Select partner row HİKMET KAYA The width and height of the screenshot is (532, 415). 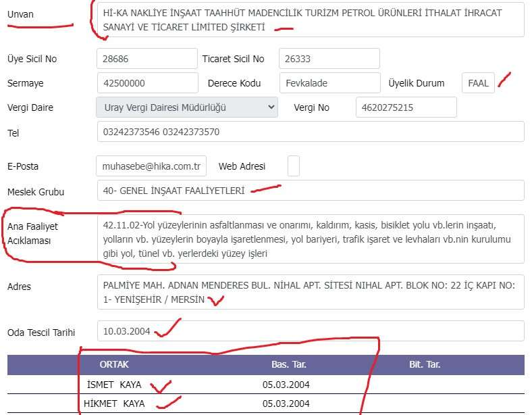click(x=265, y=404)
